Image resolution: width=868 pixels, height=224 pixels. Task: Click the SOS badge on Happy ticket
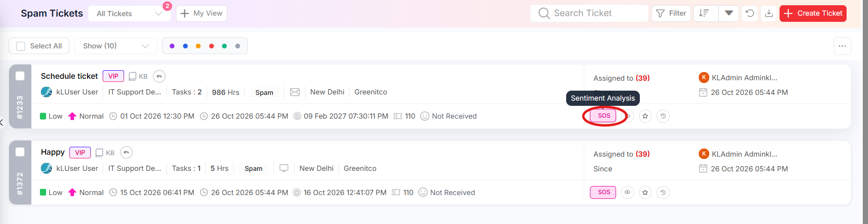603,192
